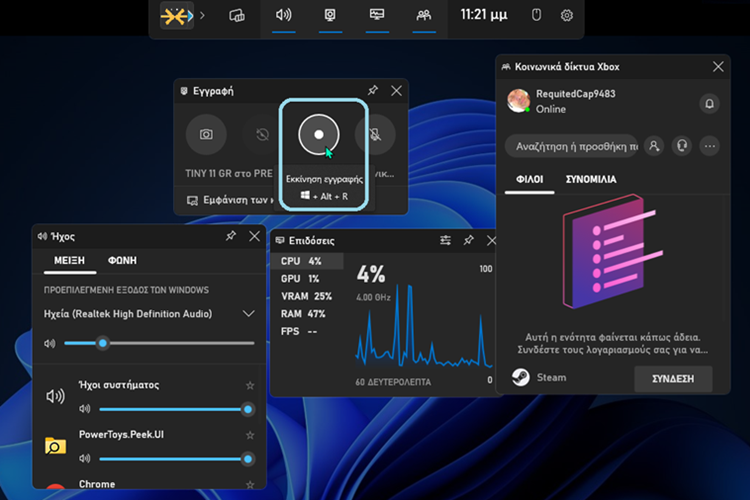
Task: Click the Αναζήτηση ή προσθήκη search field
Action: (x=572, y=146)
